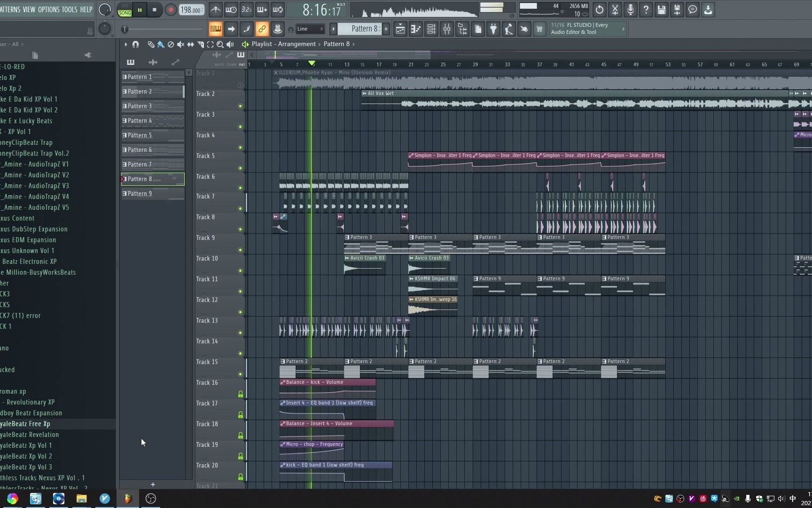Open the Line snap dropdown
Viewport: 812px width, 508px height.
tap(310, 29)
